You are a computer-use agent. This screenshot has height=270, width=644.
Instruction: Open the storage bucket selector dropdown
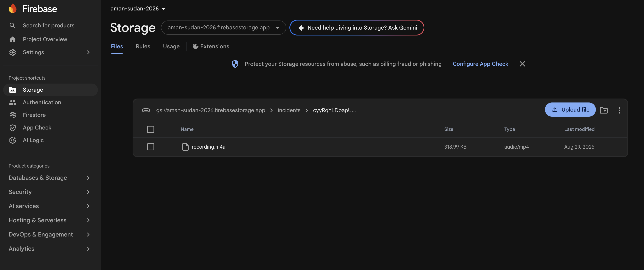coord(224,27)
